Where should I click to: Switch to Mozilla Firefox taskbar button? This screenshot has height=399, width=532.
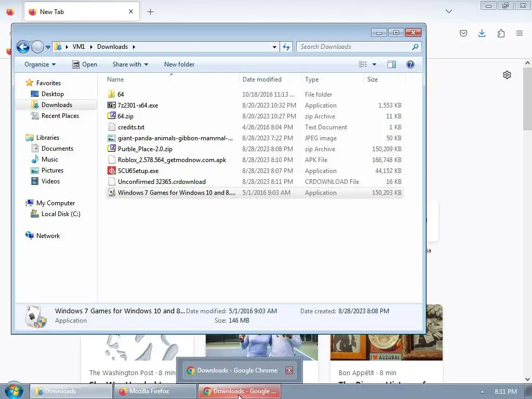(x=155, y=391)
